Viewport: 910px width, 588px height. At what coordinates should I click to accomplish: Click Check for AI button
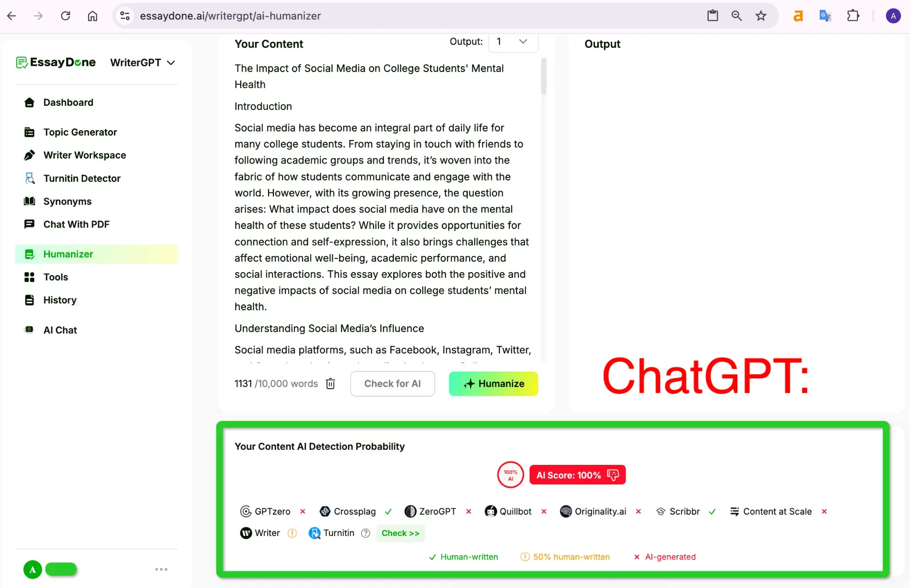(x=393, y=384)
